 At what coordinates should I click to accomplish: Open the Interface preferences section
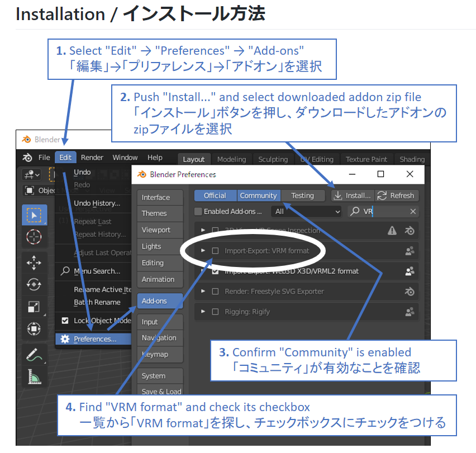click(160, 197)
